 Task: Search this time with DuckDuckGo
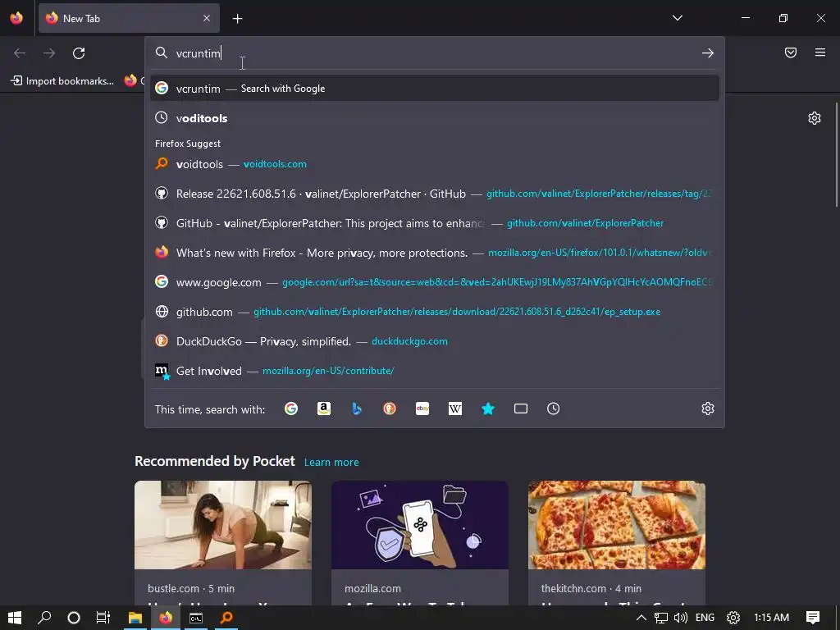tap(390, 409)
